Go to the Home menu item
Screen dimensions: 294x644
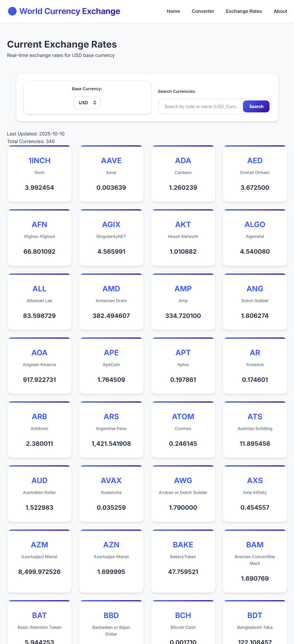pyautogui.click(x=173, y=11)
